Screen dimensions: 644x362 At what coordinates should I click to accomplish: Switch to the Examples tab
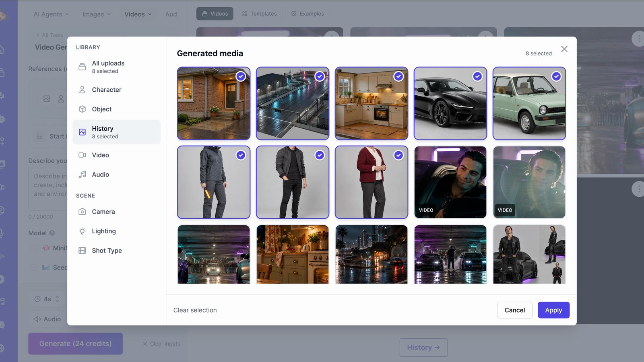coord(308,14)
